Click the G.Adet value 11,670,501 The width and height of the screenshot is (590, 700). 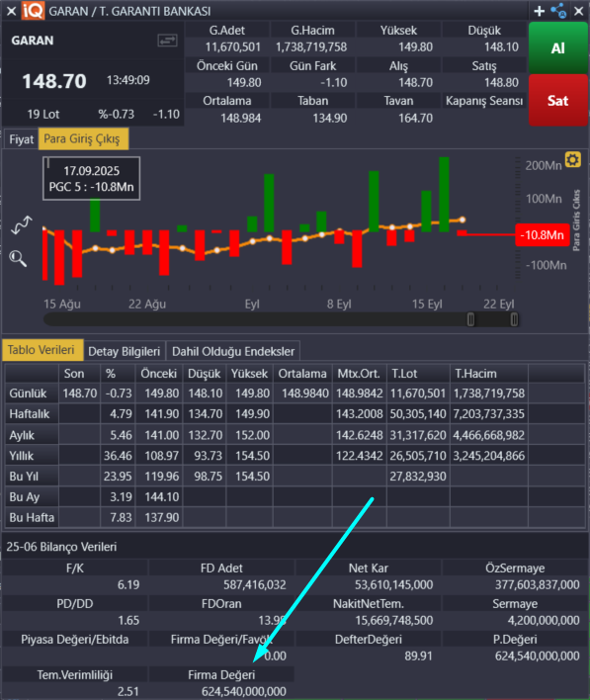coord(233,46)
